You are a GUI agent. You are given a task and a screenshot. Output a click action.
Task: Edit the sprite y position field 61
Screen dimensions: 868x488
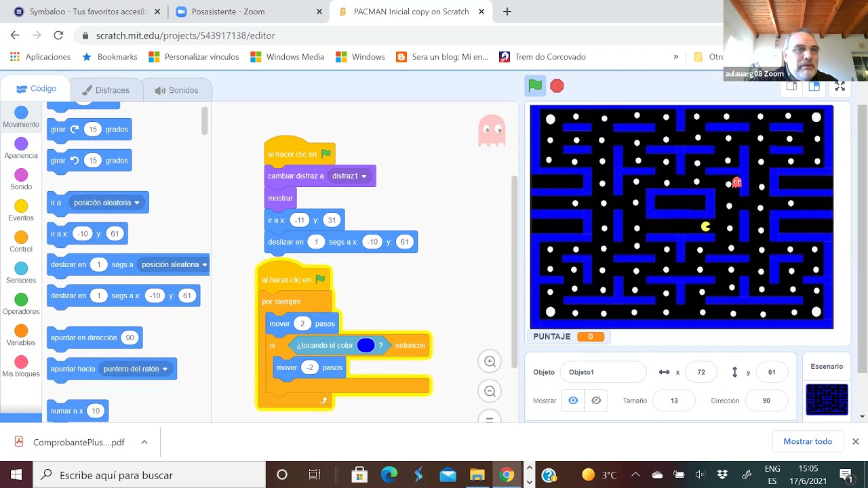click(772, 372)
